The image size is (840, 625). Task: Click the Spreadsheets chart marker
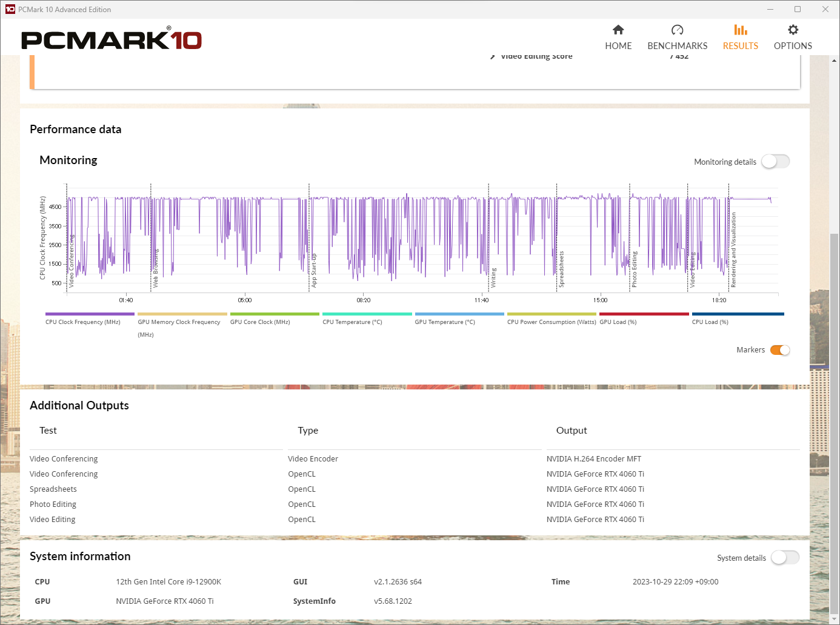pos(561,269)
